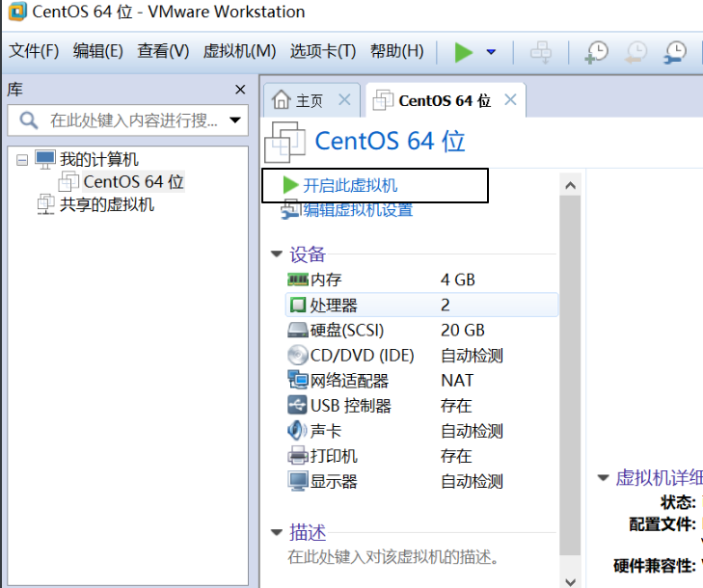Click the green power-on toolbar icon

pos(464,52)
